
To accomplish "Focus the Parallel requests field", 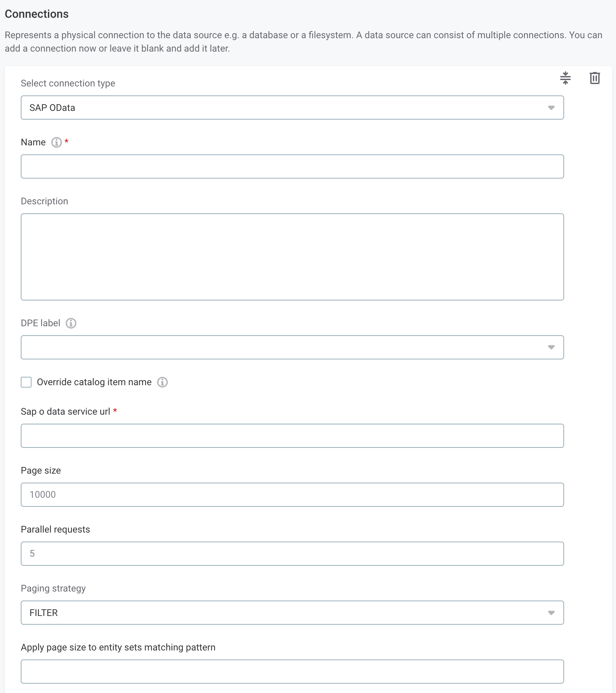I will click(292, 554).
